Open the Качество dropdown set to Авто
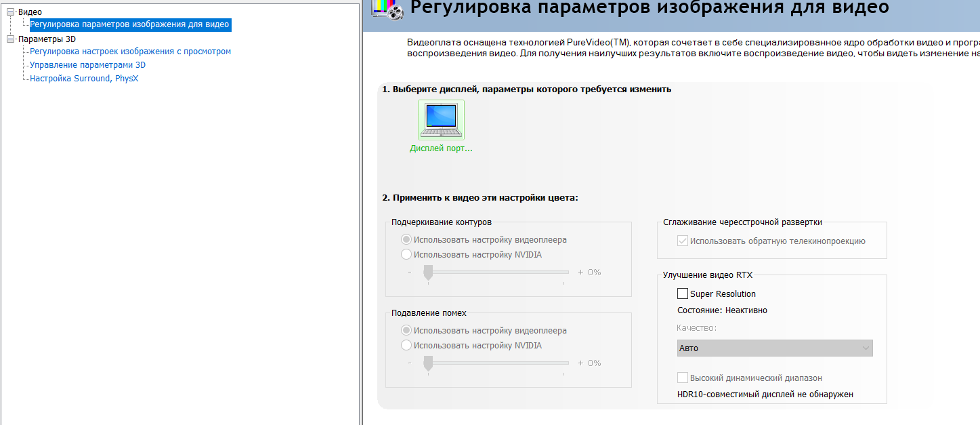This screenshot has height=425, width=980. 775,348
